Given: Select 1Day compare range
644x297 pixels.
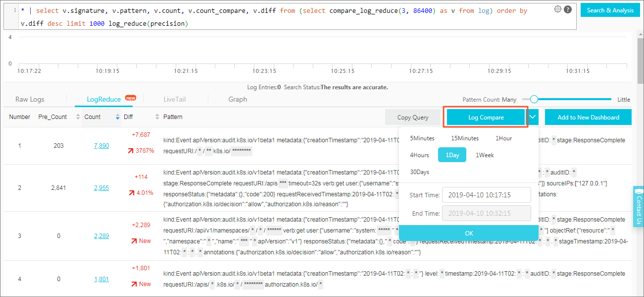Looking at the screenshot, I should coord(452,155).
